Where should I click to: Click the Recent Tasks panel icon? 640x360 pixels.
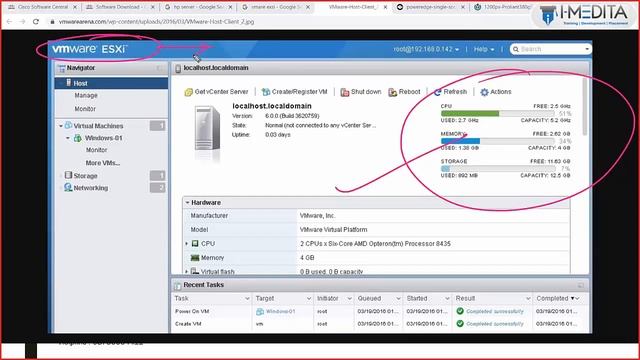pyautogui.click(x=178, y=285)
